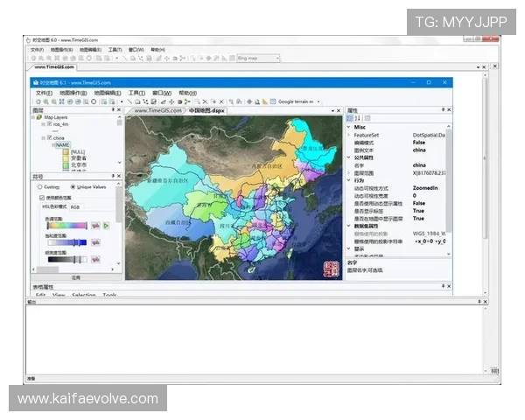Click the zoom to full extent icon
525x420 pixels.
61,101
